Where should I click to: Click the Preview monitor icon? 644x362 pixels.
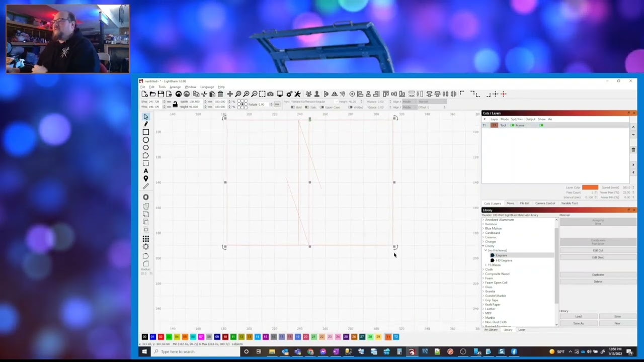280,94
